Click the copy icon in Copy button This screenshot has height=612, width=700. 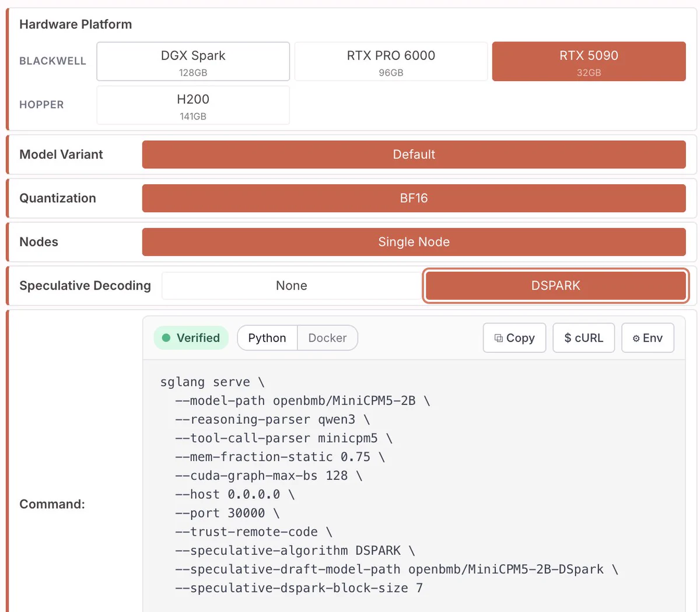499,338
